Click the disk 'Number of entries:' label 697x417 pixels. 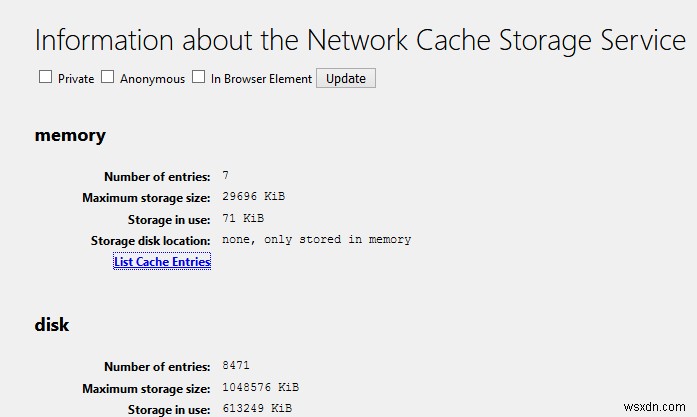(x=157, y=367)
